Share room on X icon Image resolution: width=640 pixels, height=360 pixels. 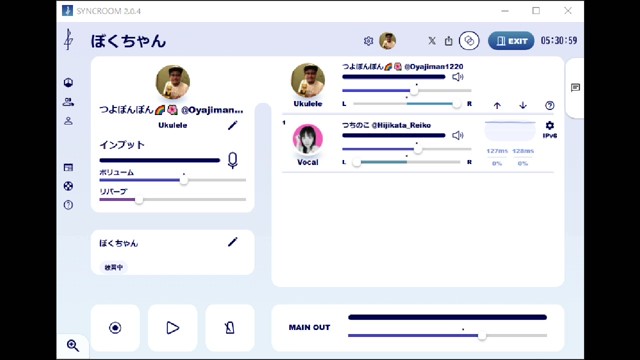pyautogui.click(x=432, y=41)
